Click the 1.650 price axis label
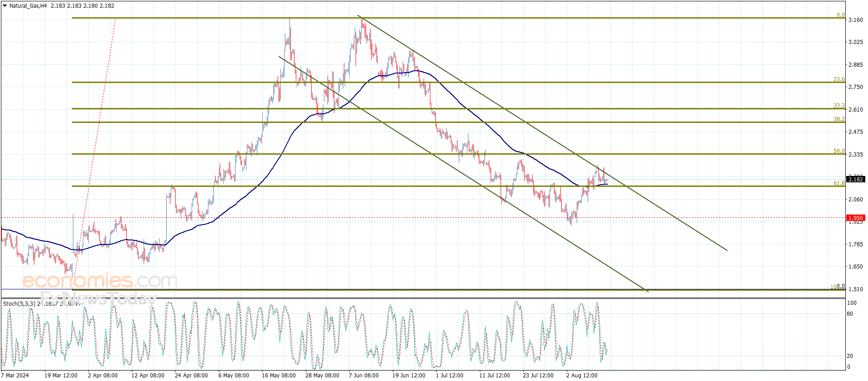The image size is (868, 381). coord(855,267)
